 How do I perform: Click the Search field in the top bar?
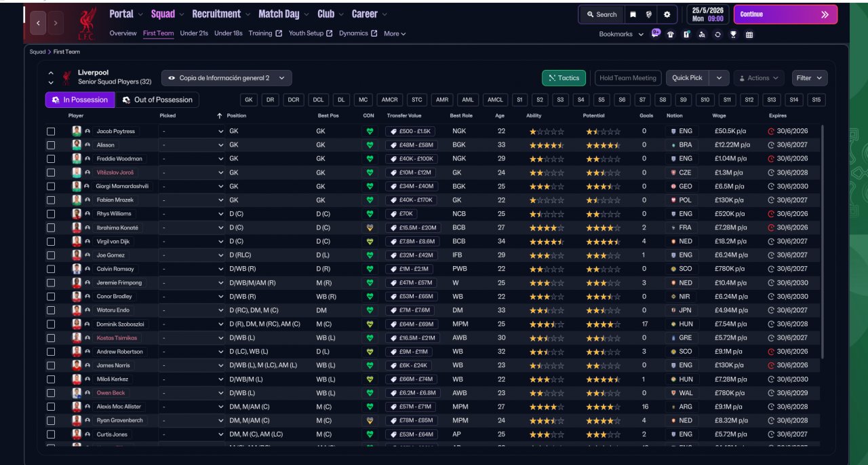pyautogui.click(x=601, y=14)
